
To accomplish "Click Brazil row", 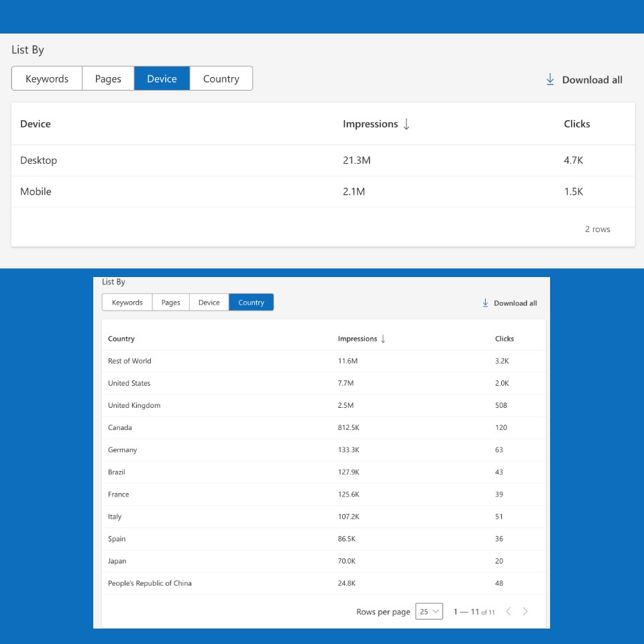I will pyautogui.click(x=323, y=472).
